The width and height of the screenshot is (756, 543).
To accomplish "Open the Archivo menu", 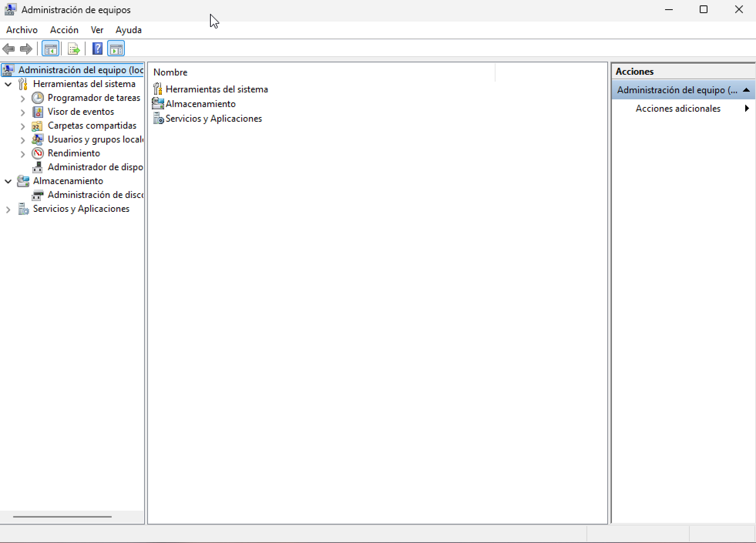I will (22, 30).
